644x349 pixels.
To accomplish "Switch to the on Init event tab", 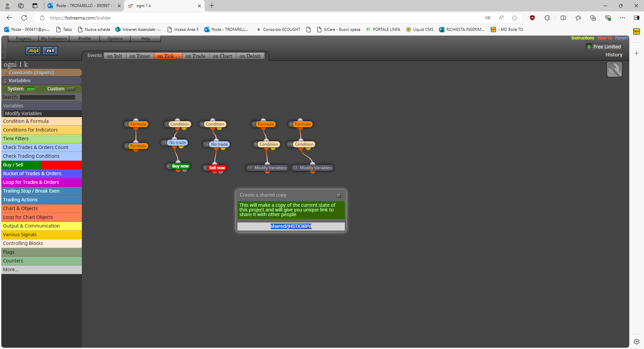I will coord(115,56).
